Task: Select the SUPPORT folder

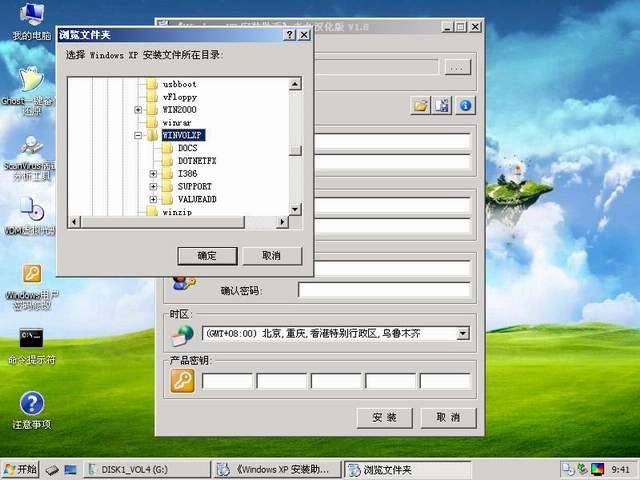Action: [x=195, y=187]
